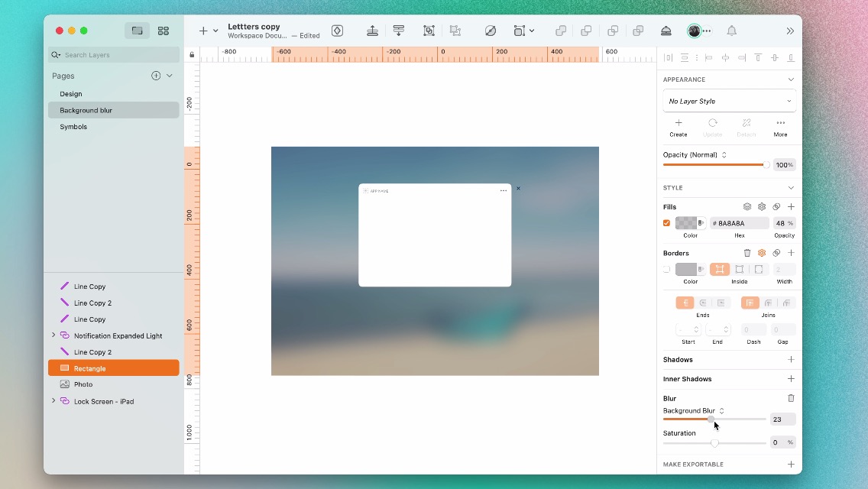
Task: Open the Insert plus icon in the toolbar
Action: coord(202,31)
